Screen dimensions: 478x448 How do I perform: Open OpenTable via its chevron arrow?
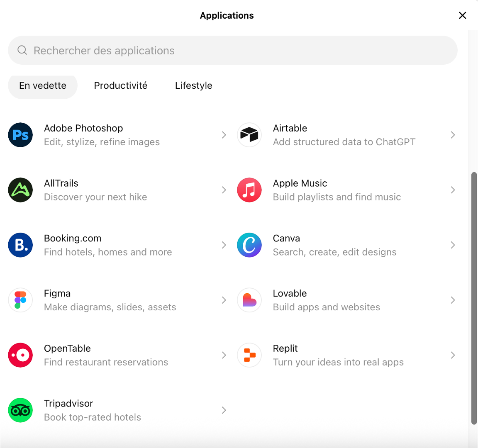coord(224,355)
